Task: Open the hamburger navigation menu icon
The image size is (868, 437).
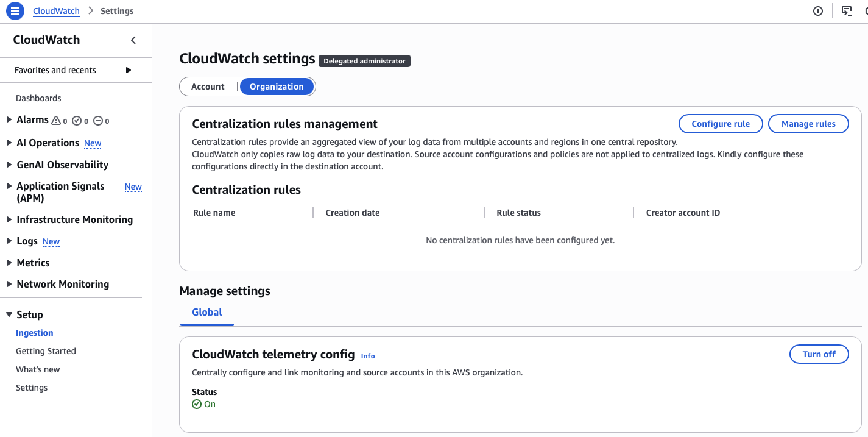Action: [15, 11]
